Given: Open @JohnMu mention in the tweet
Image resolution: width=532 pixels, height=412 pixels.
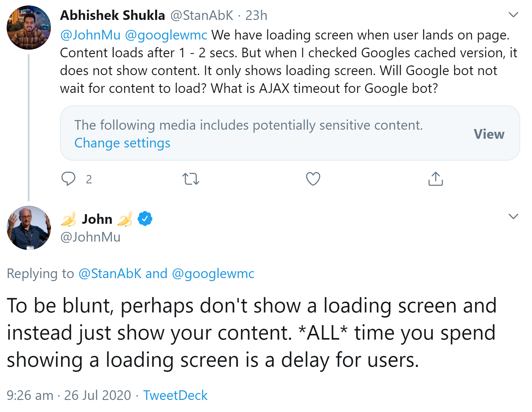Looking at the screenshot, I should coord(90,35).
